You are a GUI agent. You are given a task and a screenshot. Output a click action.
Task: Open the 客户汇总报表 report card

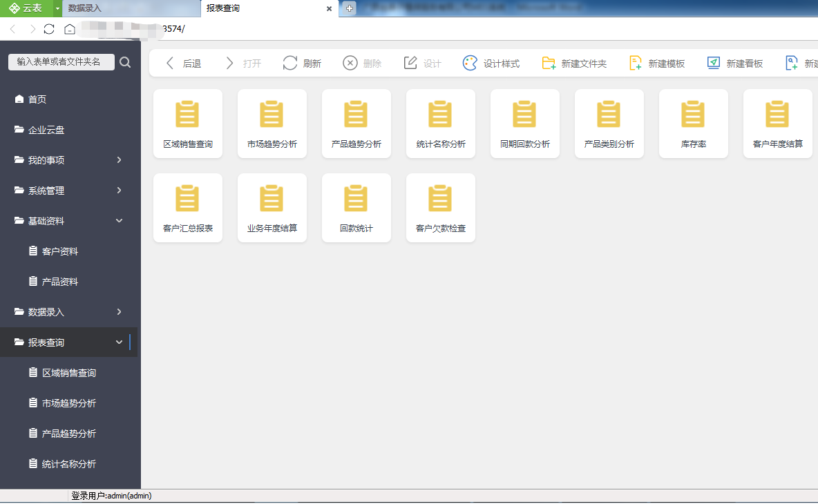click(188, 208)
